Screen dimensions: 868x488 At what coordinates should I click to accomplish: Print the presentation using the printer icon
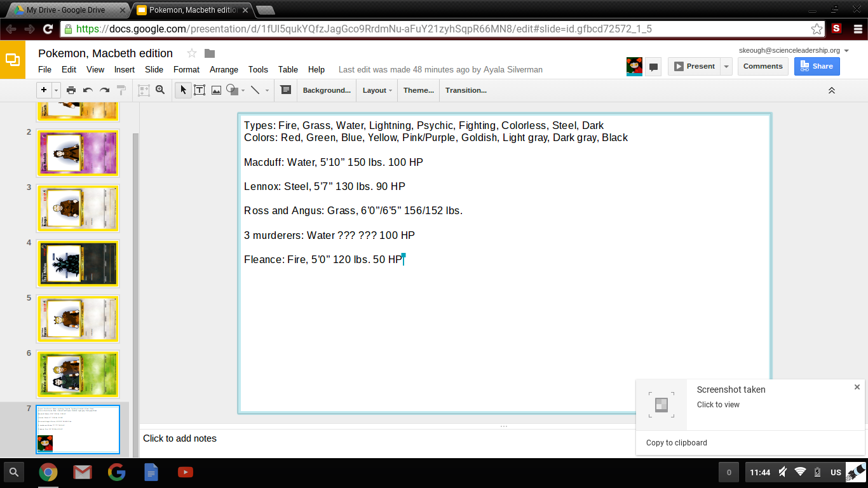(71, 90)
